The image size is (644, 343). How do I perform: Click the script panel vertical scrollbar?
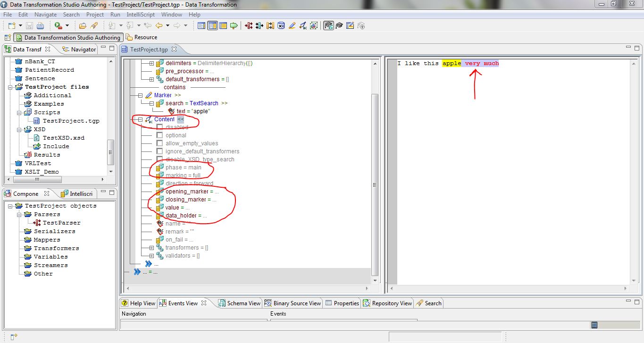375,184
